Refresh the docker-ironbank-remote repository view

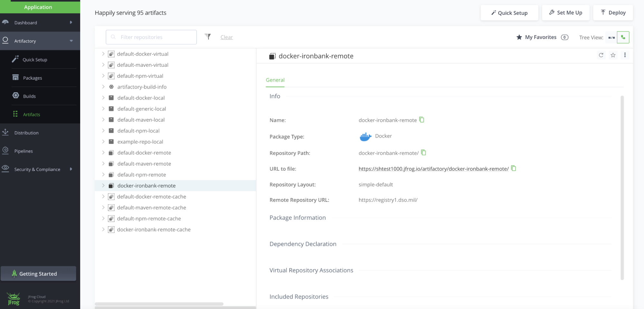click(x=601, y=55)
